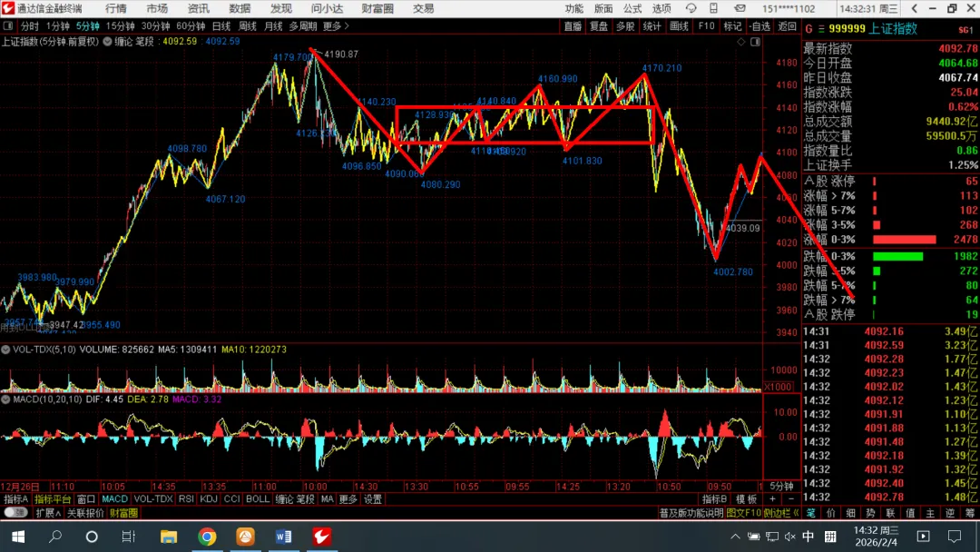Click 图文F10 in bottom bar
Viewport: 980px width, 552px height.
point(744,513)
